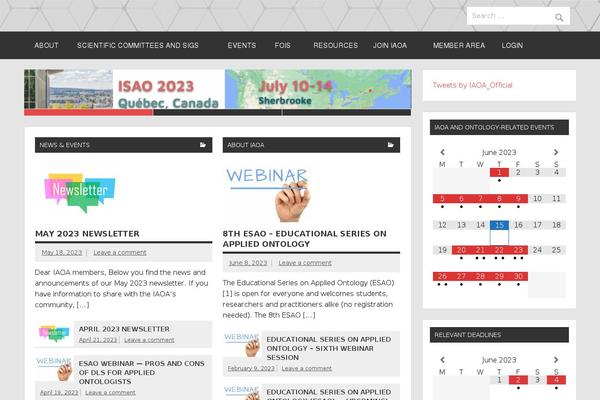Viewport: 600px width, 400px height.
Task: Click the June 8, 2023 date link
Action: click(x=248, y=263)
